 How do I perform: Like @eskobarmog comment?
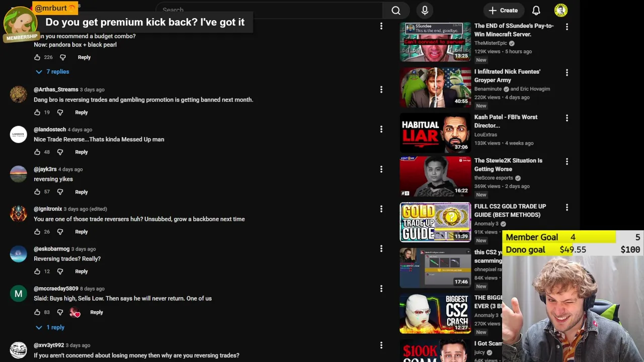(x=37, y=271)
